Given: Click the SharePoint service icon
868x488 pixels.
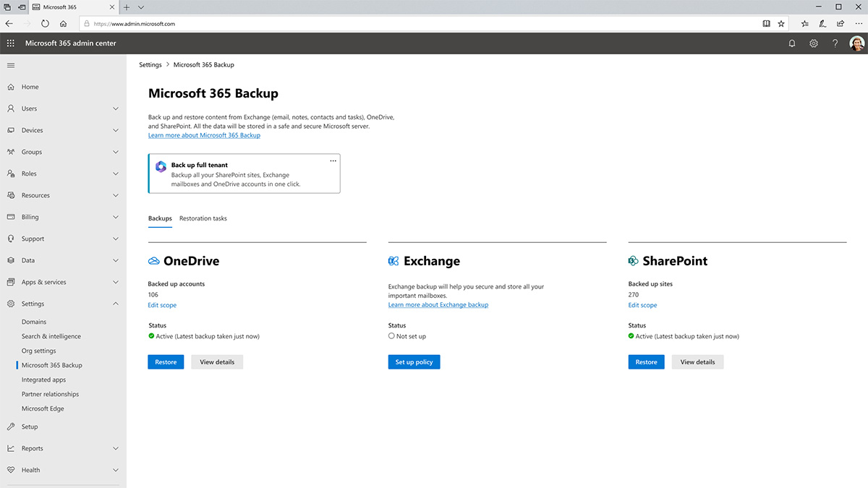Looking at the screenshot, I should [x=634, y=260].
